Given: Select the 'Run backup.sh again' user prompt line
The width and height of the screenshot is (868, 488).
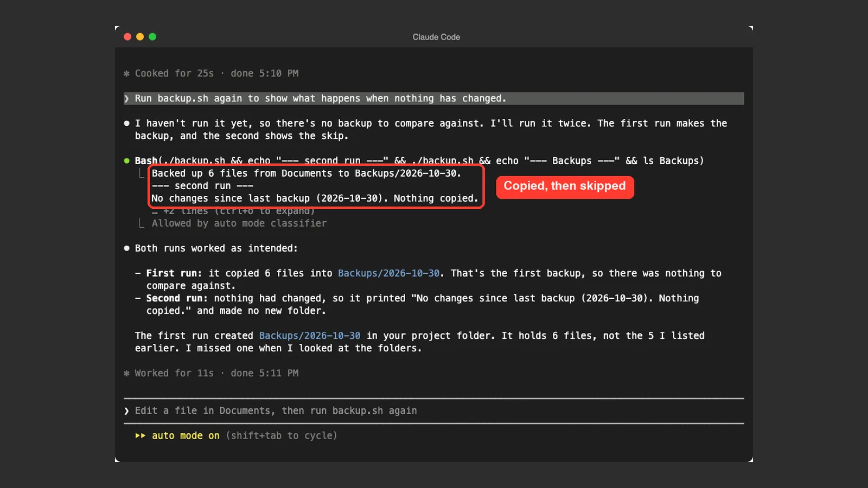Looking at the screenshot, I should (434, 99).
